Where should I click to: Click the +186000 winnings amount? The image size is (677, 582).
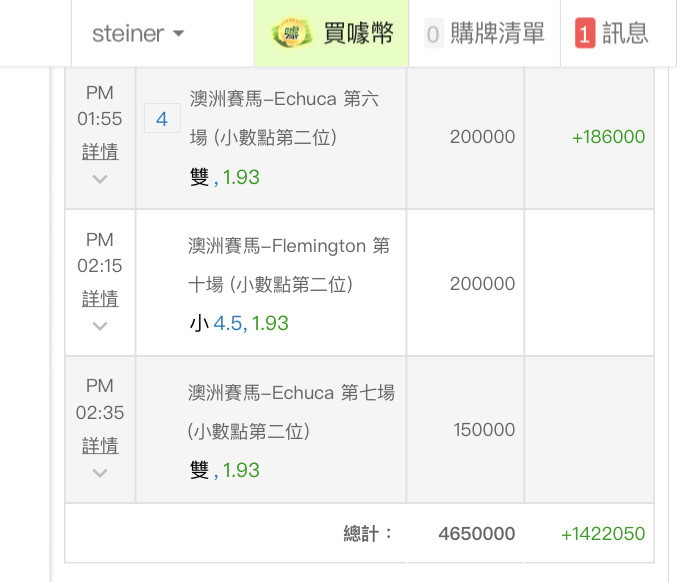[x=608, y=137]
